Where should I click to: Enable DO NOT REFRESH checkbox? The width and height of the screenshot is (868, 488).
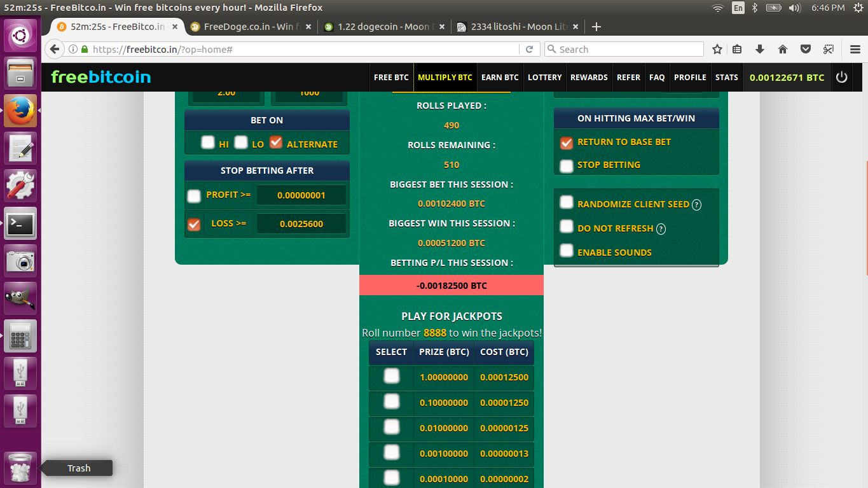click(567, 226)
